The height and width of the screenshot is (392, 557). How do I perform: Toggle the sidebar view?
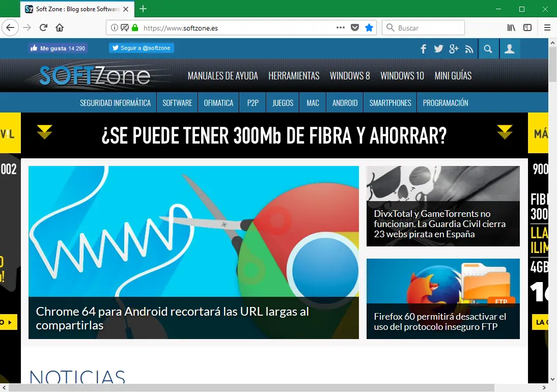(527, 27)
